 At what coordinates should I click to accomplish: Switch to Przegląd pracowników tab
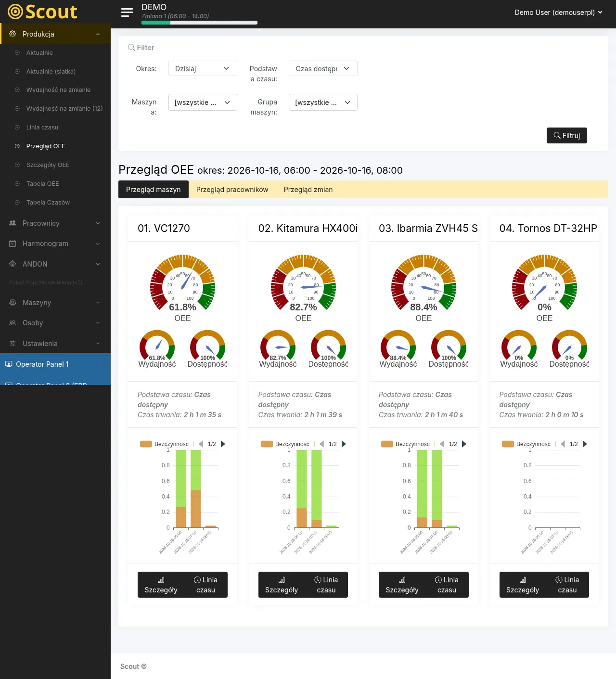coord(232,190)
